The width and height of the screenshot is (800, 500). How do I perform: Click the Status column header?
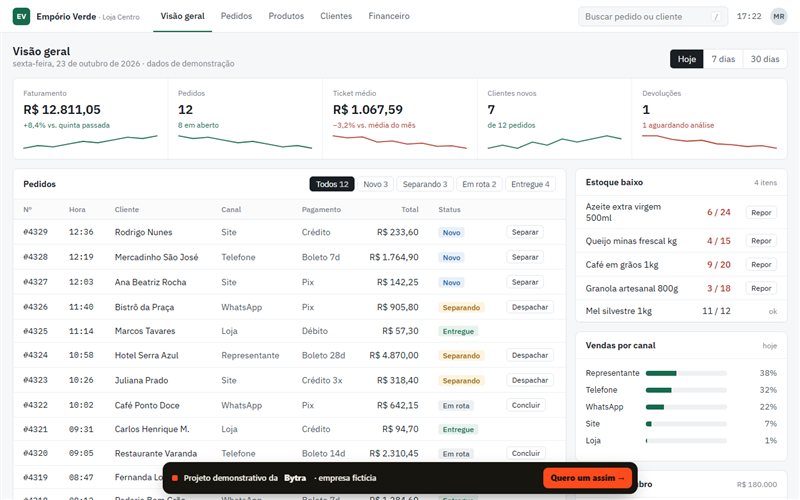coord(449,210)
